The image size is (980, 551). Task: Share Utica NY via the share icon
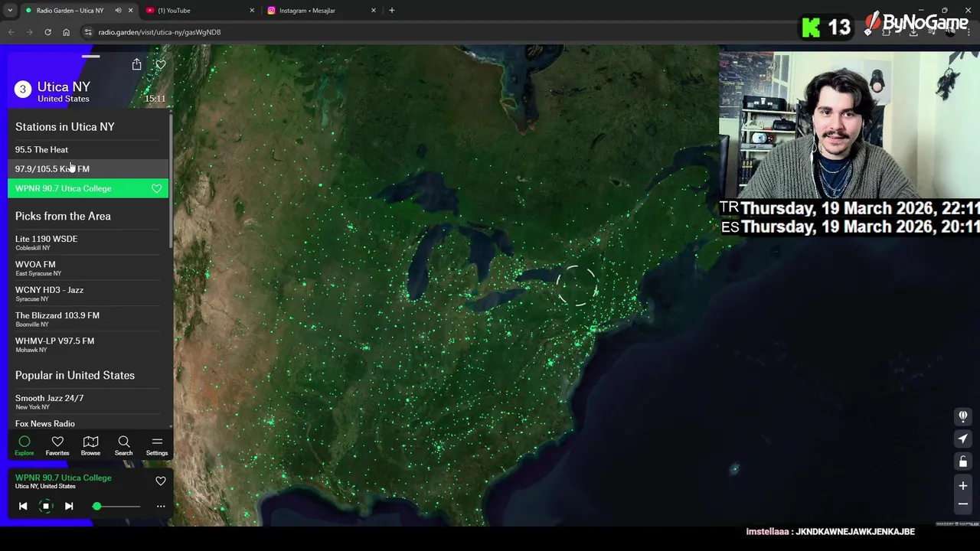point(136,64)
